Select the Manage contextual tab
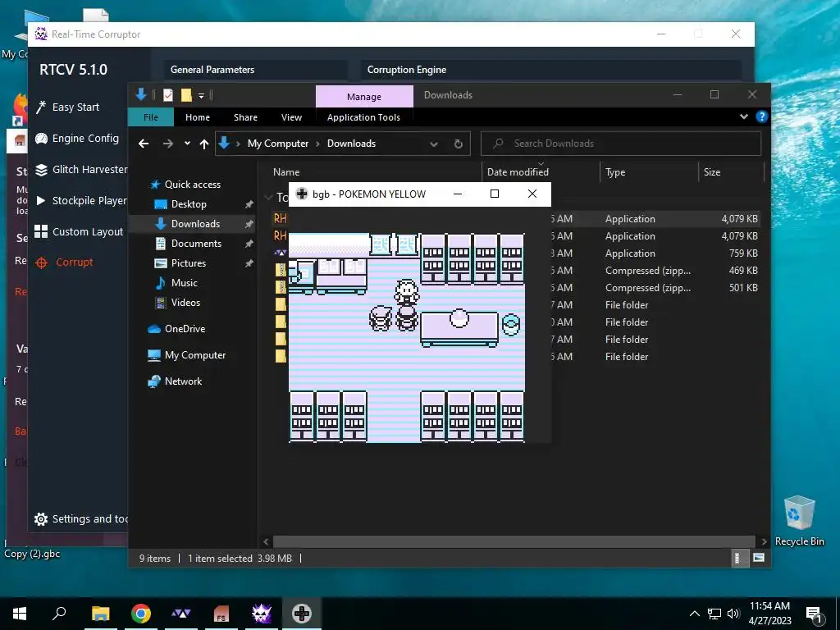The image size is (840, 630). pos(364,97)
